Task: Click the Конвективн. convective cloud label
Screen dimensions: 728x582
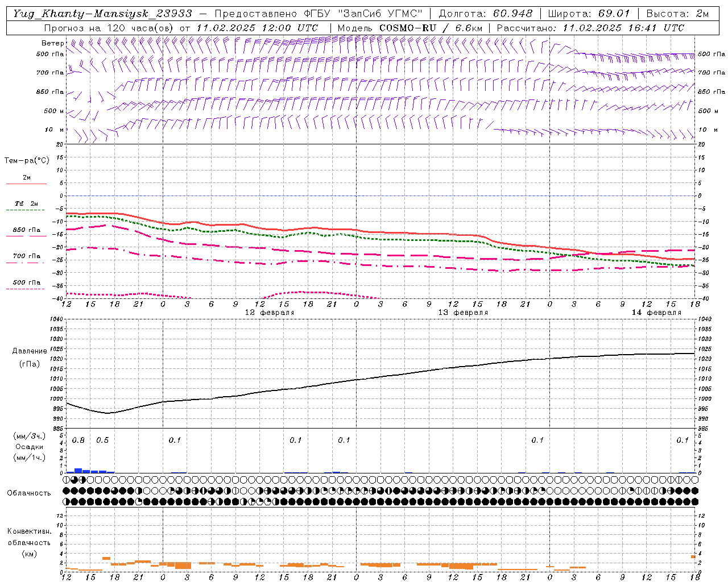Action: [x=29, y=531]
